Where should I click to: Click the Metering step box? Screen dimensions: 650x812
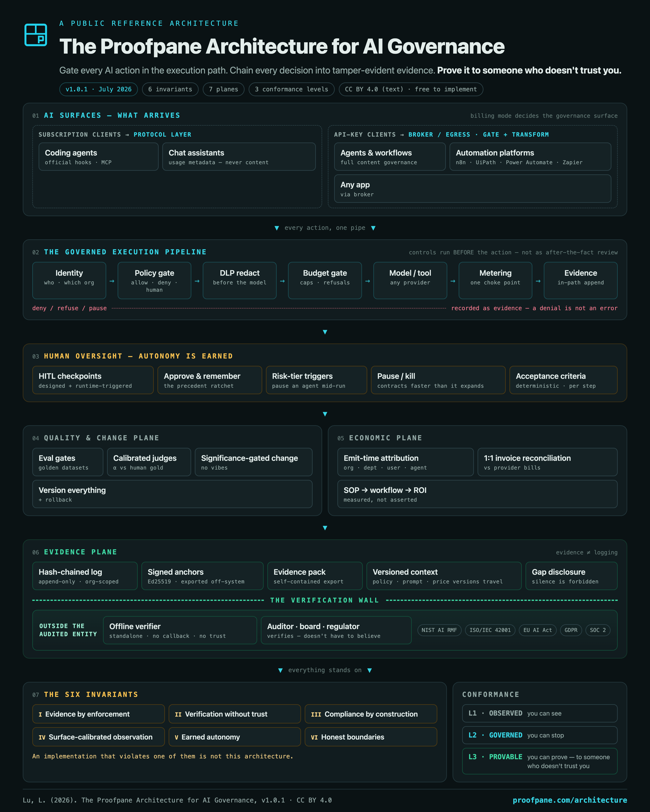495,281
